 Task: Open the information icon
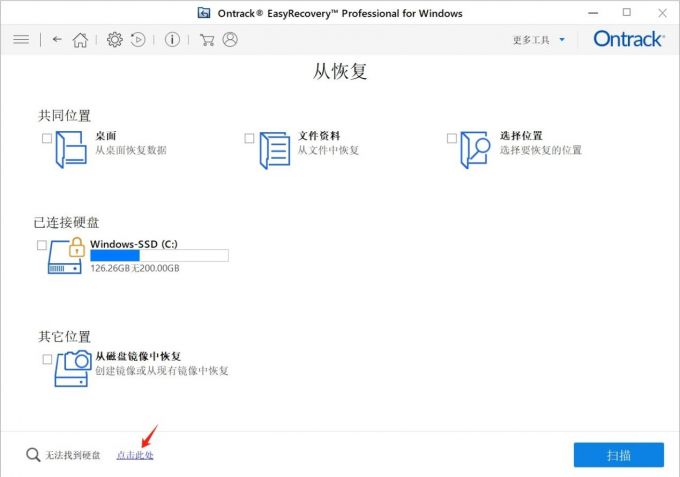(x=172, y=39)
